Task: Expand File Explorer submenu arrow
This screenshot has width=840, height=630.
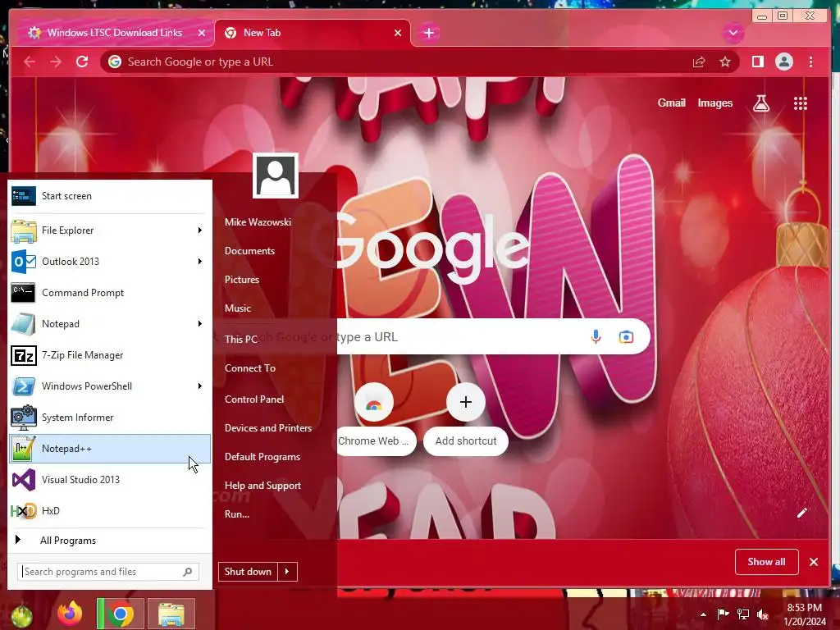Action: tap(200, 231)
